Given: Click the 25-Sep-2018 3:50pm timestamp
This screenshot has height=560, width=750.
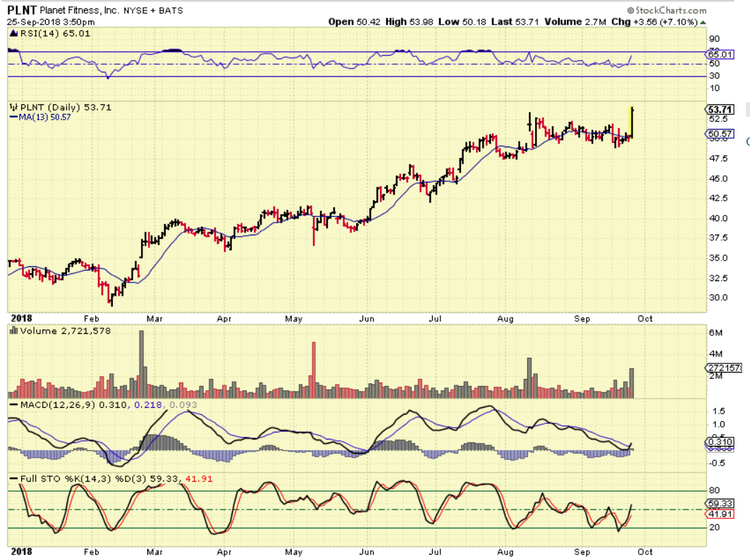Looking at the screenshot, I should coord(51,22).
